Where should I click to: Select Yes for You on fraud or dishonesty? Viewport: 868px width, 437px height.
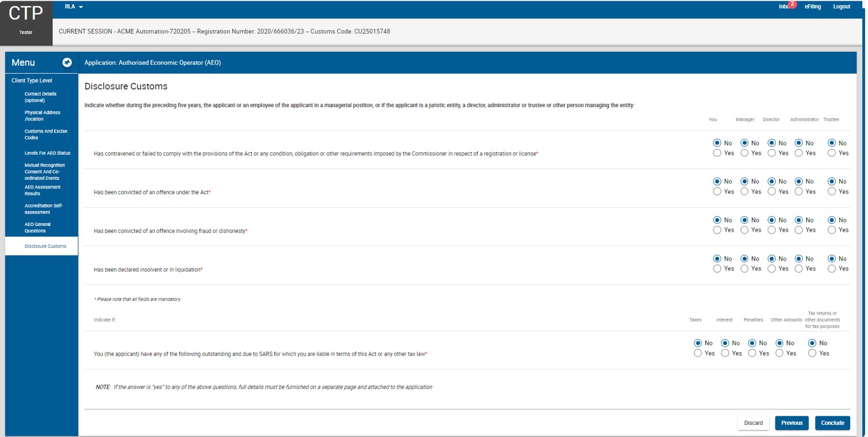(x=717, y=230)
